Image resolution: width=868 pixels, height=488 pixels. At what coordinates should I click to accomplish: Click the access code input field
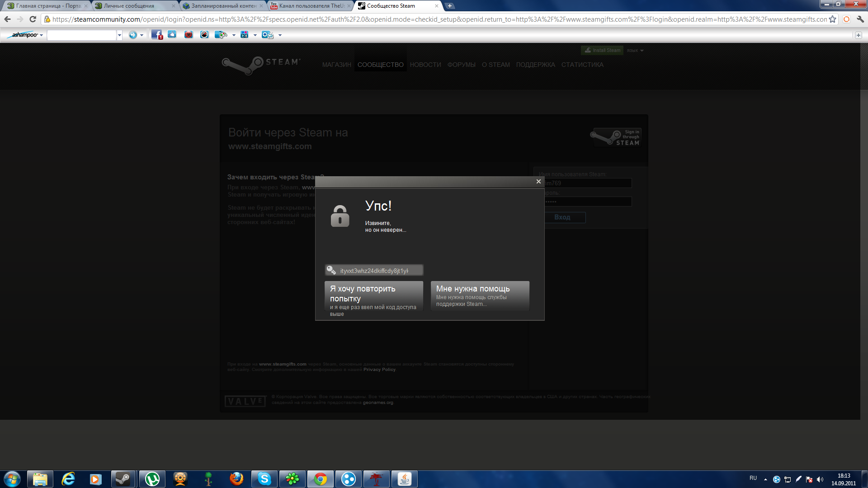[374, 271]
